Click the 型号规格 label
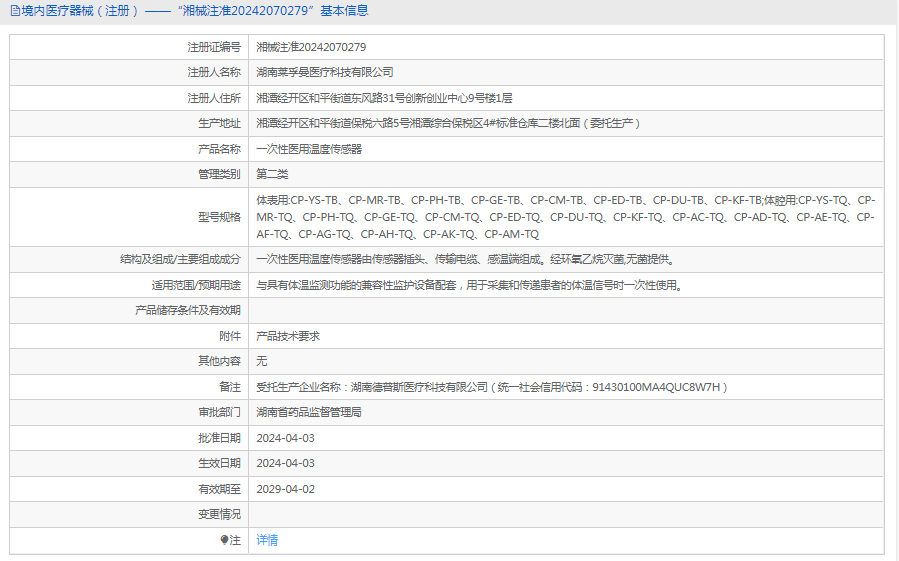This screenshot has width=899, height=561. point(219,217)
